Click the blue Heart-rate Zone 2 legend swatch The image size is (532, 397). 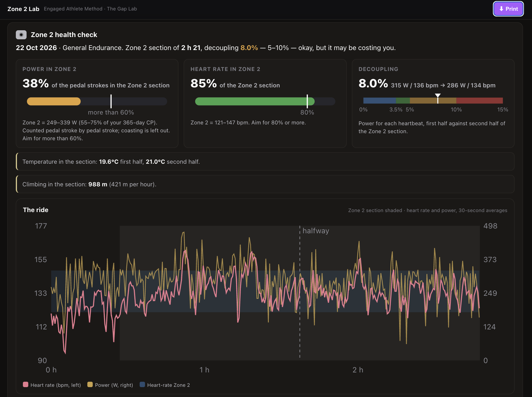(x=142, y=385)
